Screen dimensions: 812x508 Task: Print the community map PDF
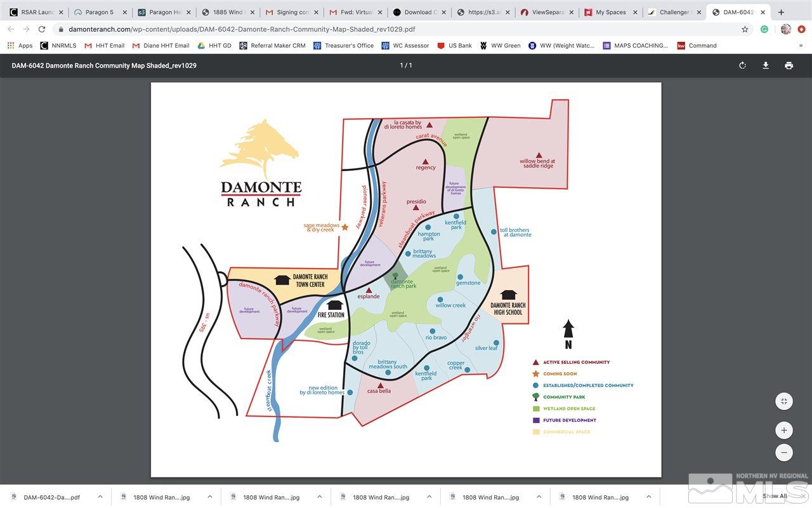789,65
